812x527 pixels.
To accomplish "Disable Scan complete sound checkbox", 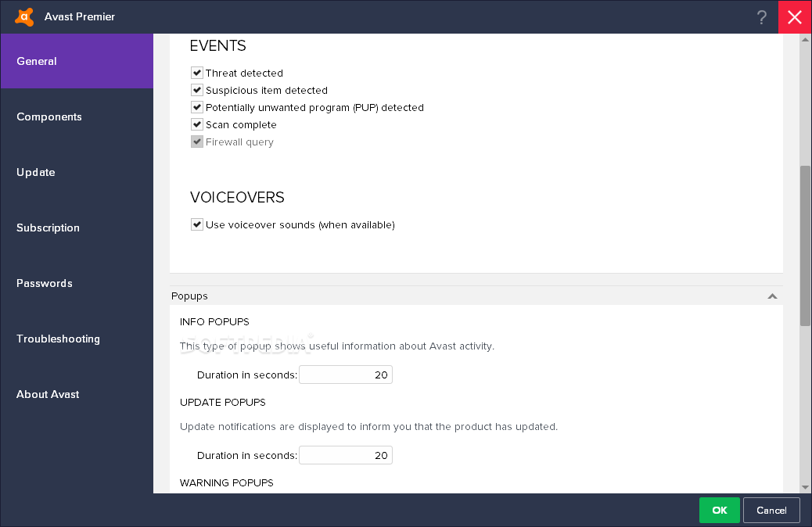I will [x=197, y=124].
